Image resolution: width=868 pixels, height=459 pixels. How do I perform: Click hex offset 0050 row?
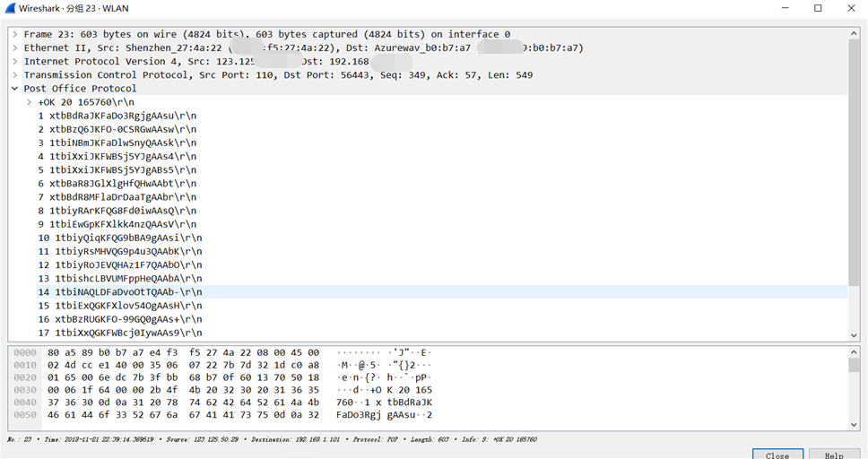coord(222,415)
